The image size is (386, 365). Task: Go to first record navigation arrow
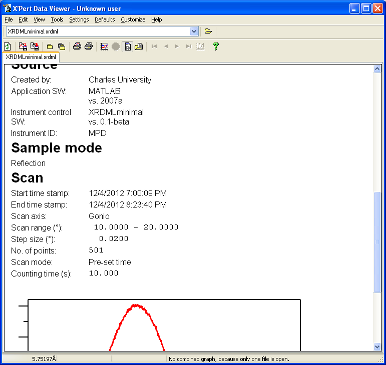tap(154, 47)
